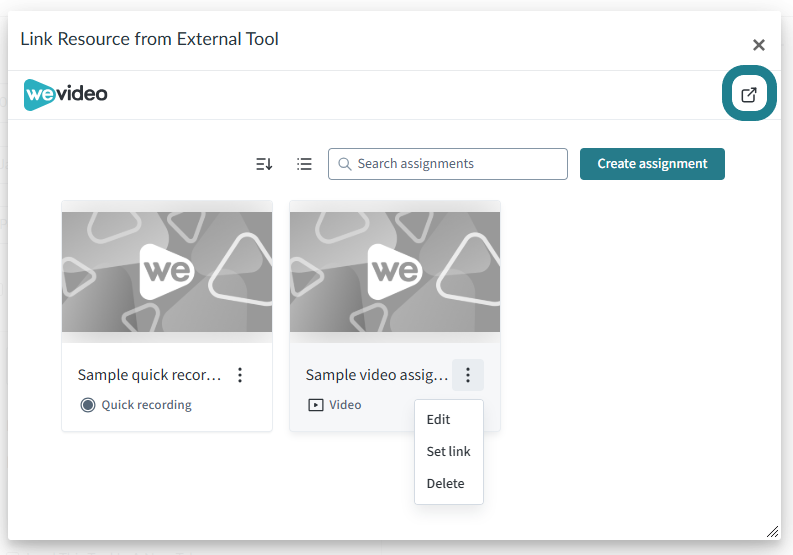Focus the Search assignments field
This screenshot has height=555, width=793.
(x=448, y=164)
